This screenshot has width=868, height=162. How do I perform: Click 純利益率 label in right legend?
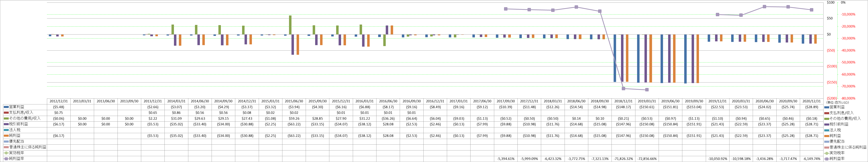click(x=837, y=159)
